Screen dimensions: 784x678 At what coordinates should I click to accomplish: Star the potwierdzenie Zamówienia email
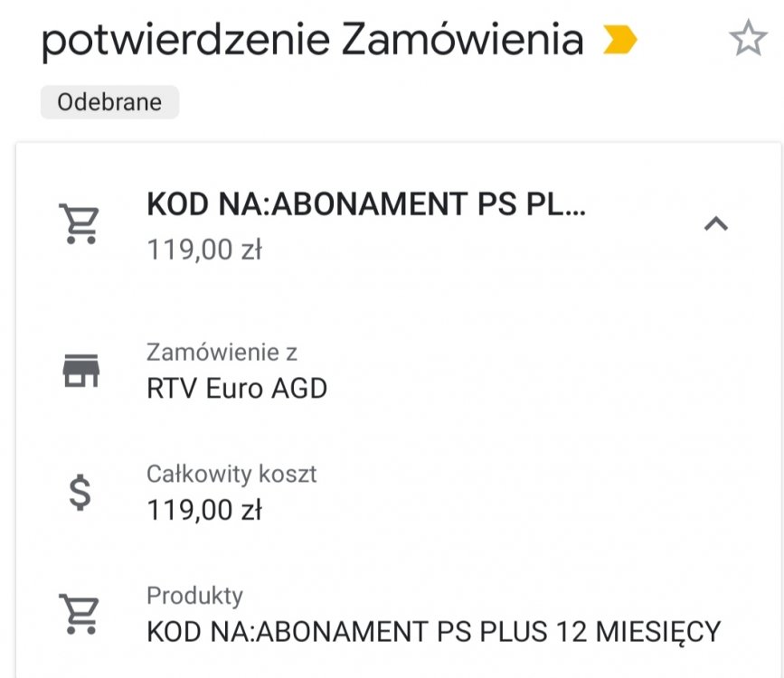coord(748,39)
